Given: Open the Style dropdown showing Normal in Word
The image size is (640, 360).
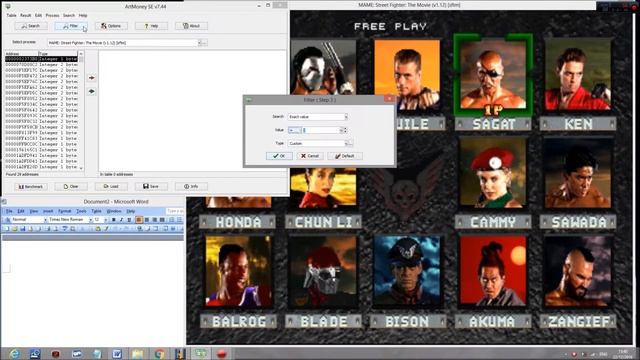Looking at the screenshot, I should [45, 220].
